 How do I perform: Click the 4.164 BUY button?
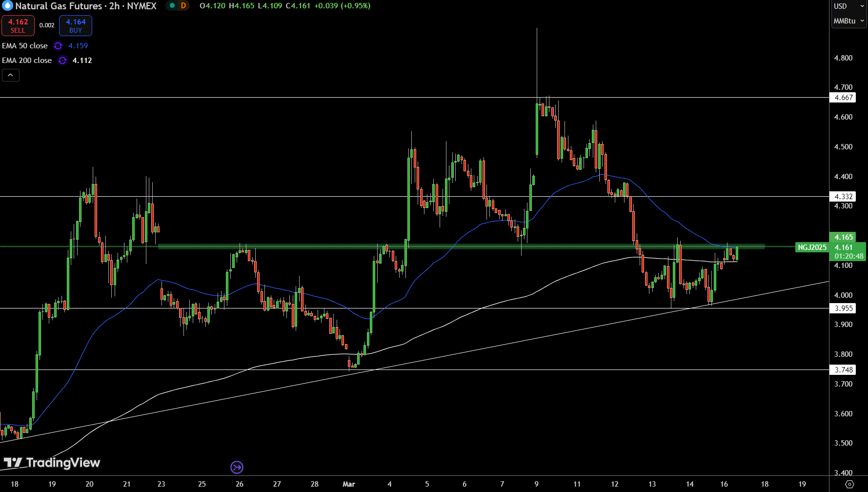[x=76, y=26]
